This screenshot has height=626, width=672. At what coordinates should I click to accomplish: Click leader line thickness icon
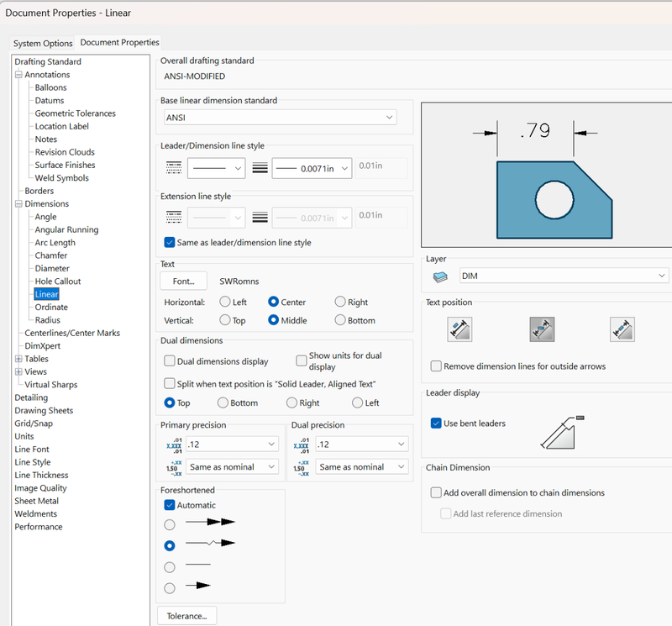260,168
